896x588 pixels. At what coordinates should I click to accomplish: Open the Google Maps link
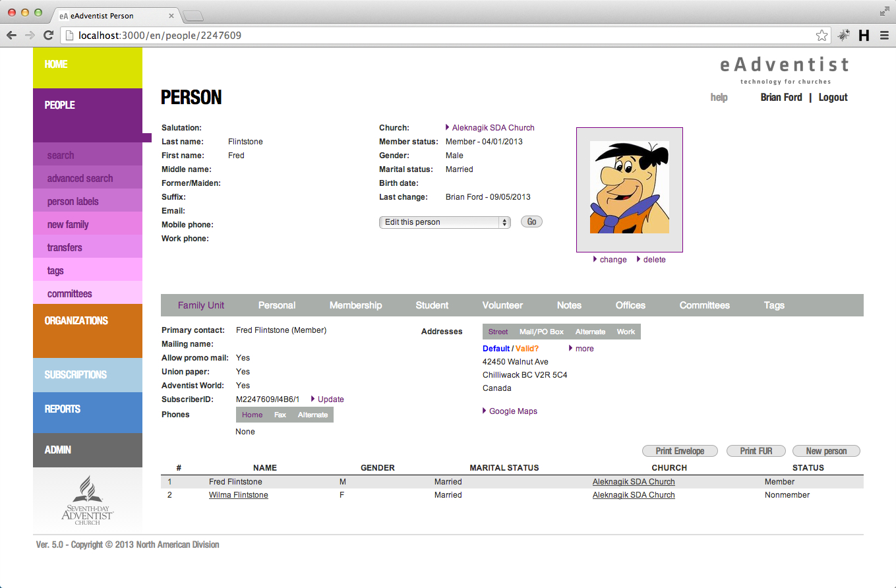pyautogui.click(x=513, y=411)
